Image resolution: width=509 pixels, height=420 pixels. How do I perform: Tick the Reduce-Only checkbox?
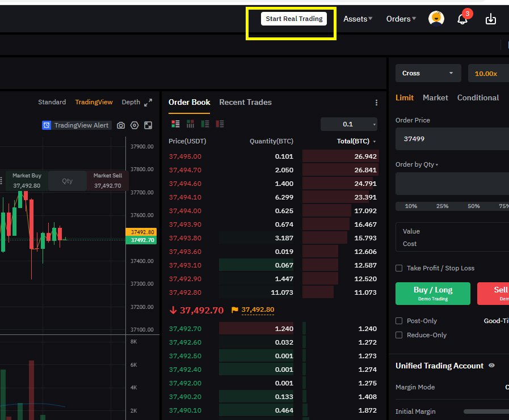click(x=399, y=335)
